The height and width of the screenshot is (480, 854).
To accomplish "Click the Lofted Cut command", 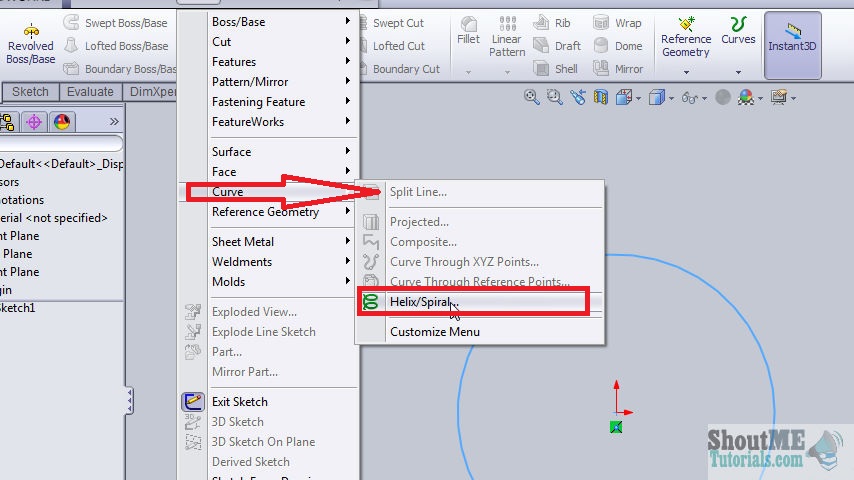I will 398,46.
